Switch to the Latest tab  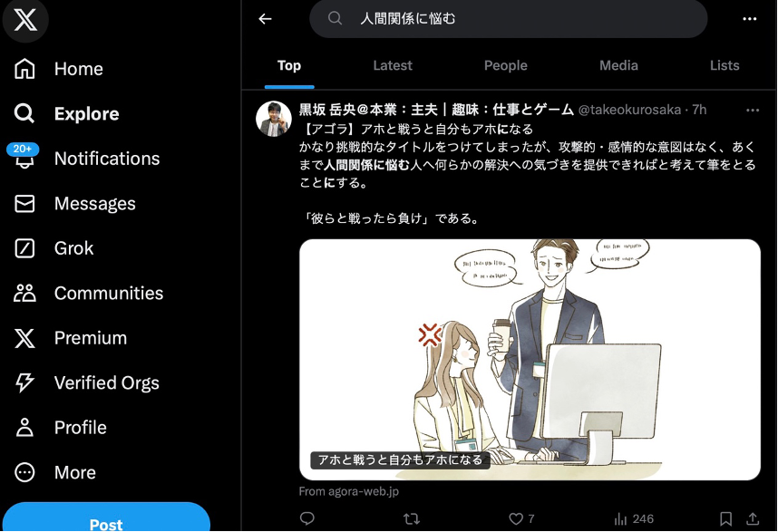(393, 65)
